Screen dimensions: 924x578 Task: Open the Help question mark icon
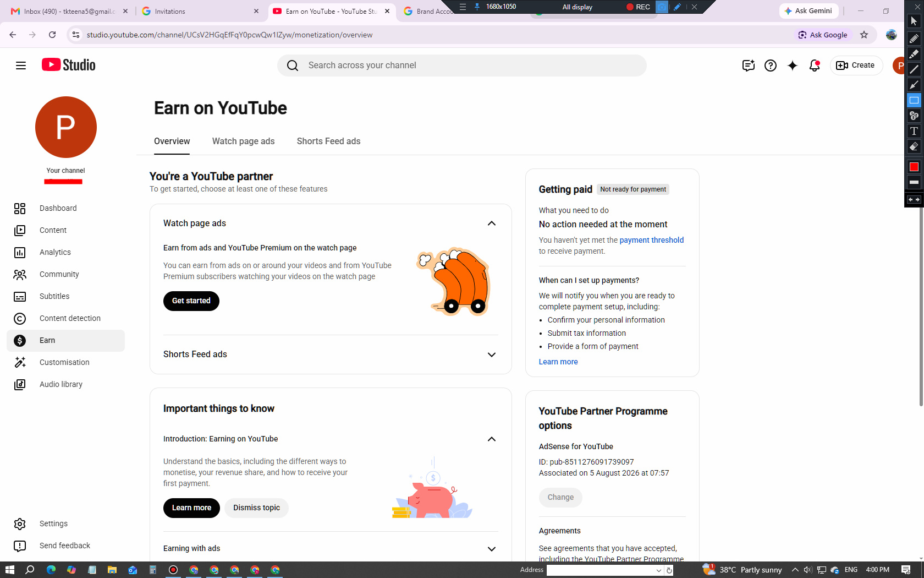click(771, 66)
